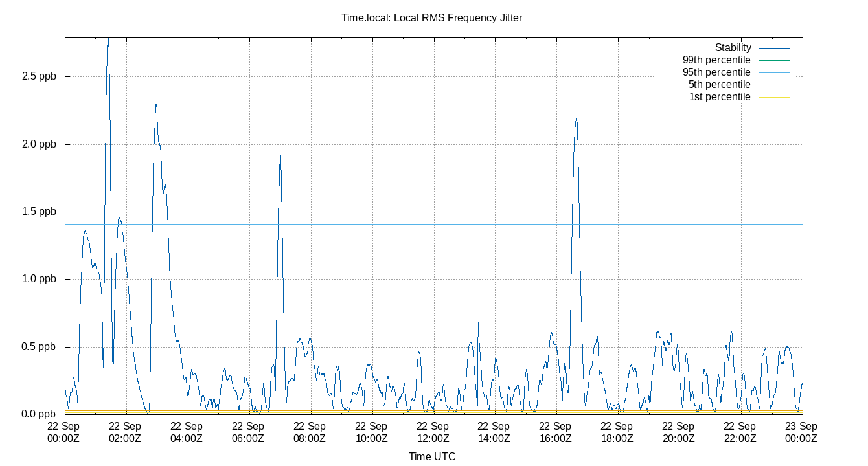
Task: Click the '1.5 ppb' y-axis label
Action: (39, 212)
